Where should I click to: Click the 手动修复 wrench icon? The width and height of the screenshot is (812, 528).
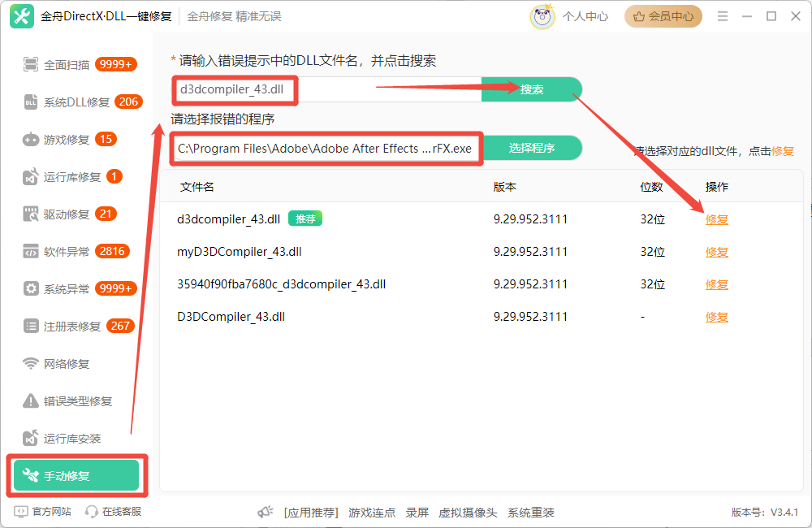pos(31,475)
